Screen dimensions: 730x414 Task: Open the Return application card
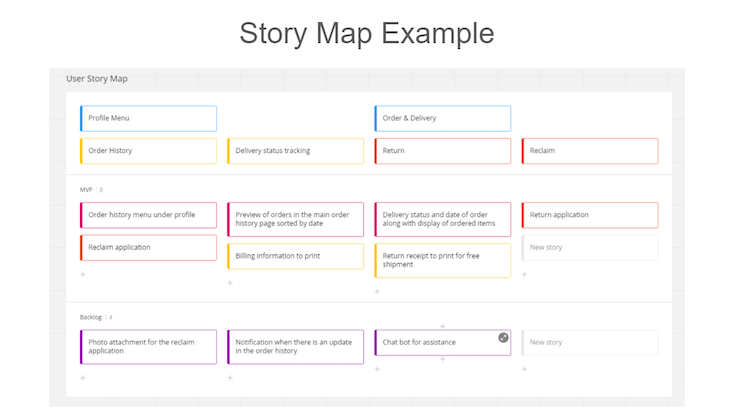(x=589, y=215)
